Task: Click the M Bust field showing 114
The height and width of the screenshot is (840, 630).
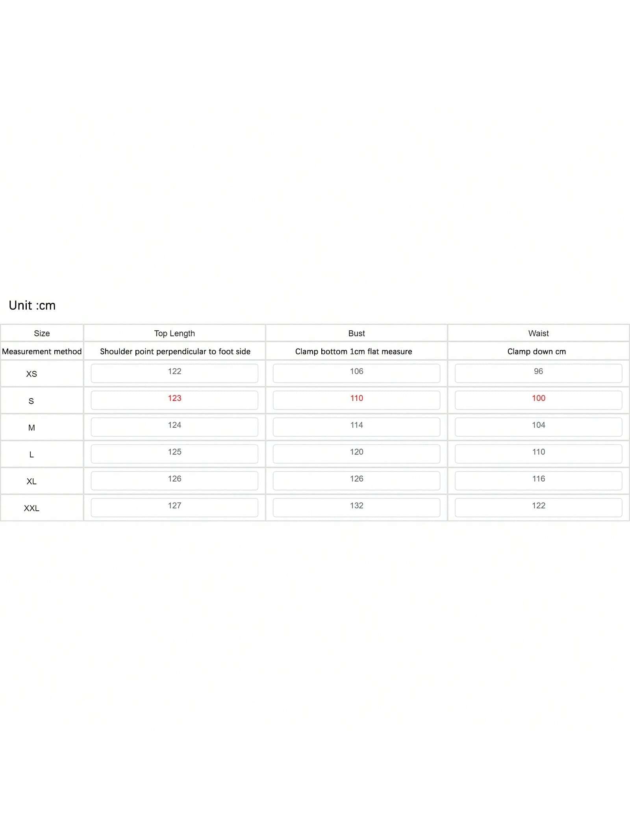Action: point(356,426)
